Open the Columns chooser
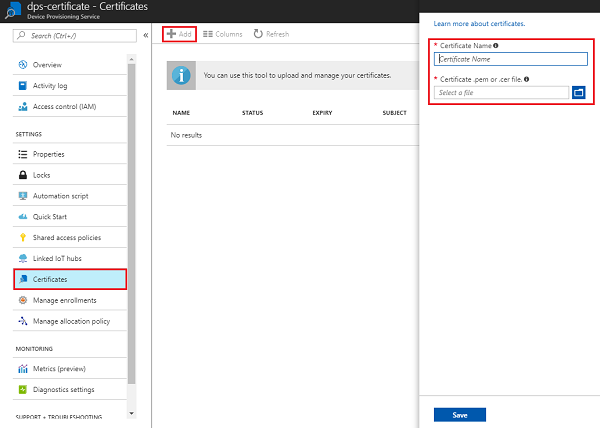 (x=222, y=34)
